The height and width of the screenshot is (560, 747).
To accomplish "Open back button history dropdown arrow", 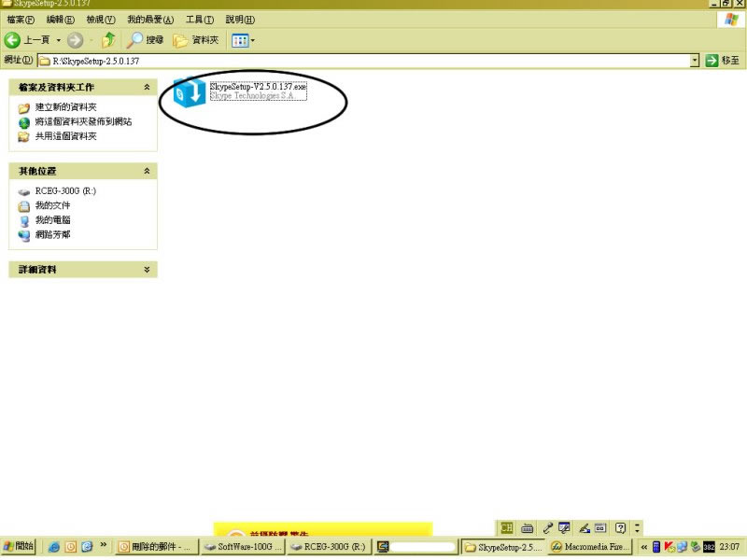I will point(59,40).
